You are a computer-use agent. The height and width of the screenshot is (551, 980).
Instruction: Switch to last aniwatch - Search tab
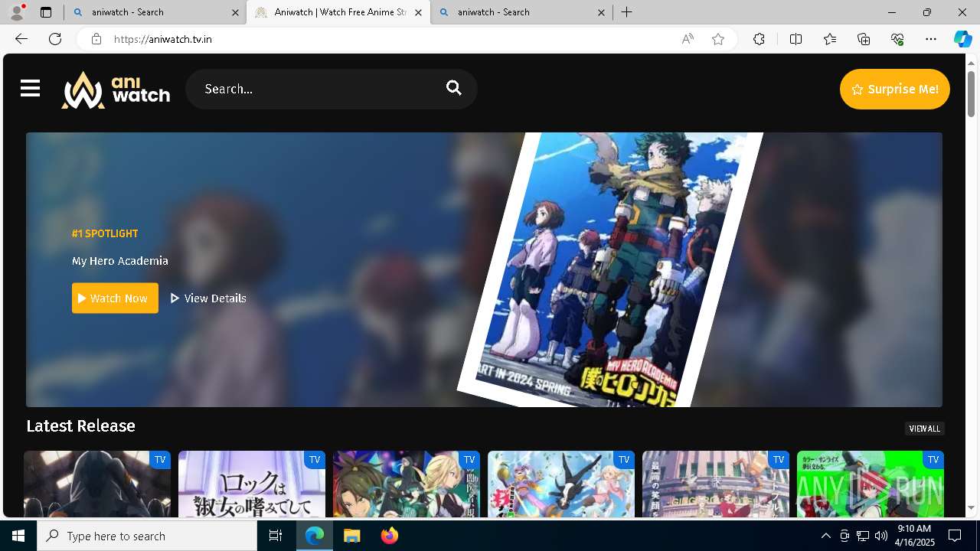[x=521, y=12]
